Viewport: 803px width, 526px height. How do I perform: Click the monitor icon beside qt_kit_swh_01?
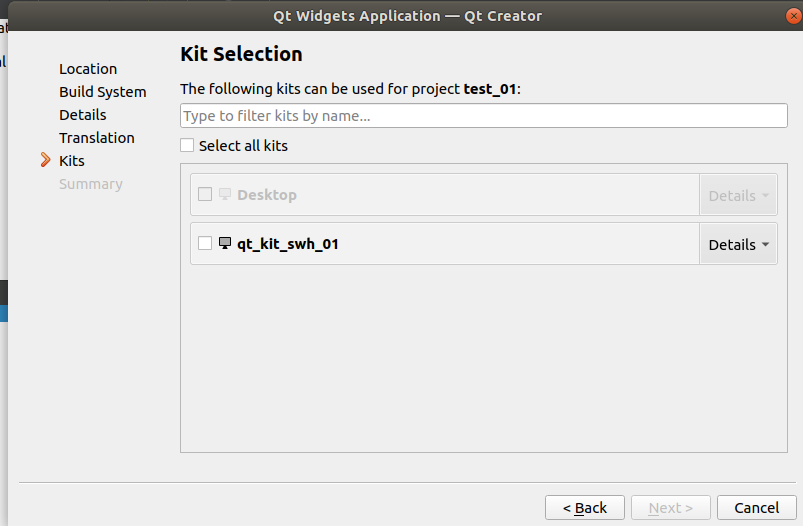point(225,243)
